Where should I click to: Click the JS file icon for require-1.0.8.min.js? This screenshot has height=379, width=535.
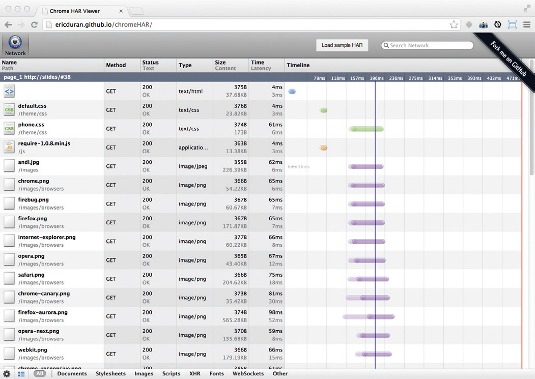pyautogui.click(x=9, y=147)
